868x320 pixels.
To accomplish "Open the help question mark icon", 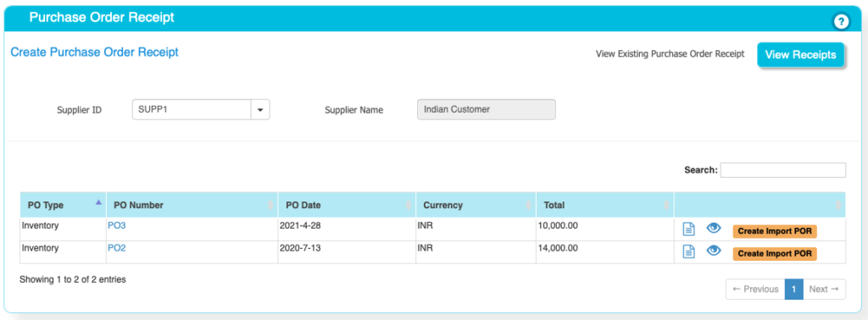I will [841, 21].
